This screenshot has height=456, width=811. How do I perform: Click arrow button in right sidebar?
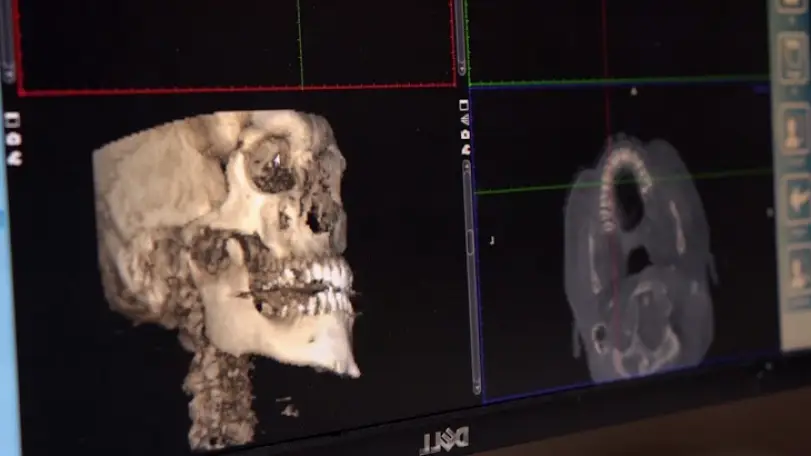click(x=796, y=199)
